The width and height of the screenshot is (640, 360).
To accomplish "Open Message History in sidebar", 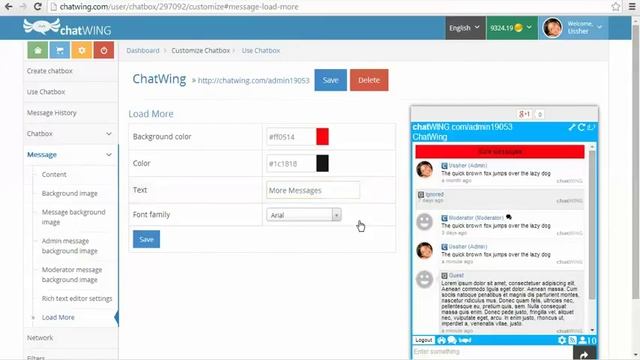I will 52,113.
